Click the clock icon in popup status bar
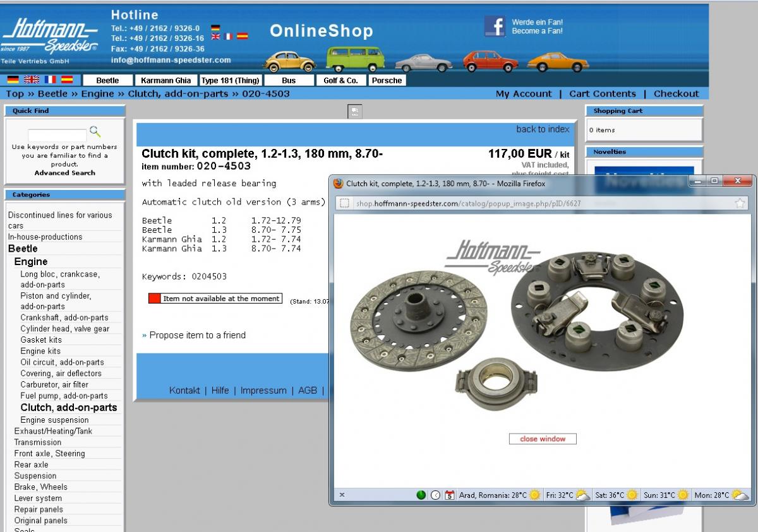758x532 pixels. click(x=435, y=495)
